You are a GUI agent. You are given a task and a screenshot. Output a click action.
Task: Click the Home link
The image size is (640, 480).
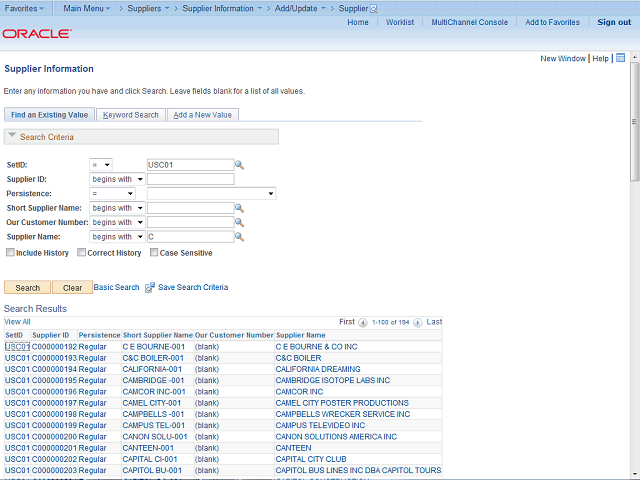point(358,22)
